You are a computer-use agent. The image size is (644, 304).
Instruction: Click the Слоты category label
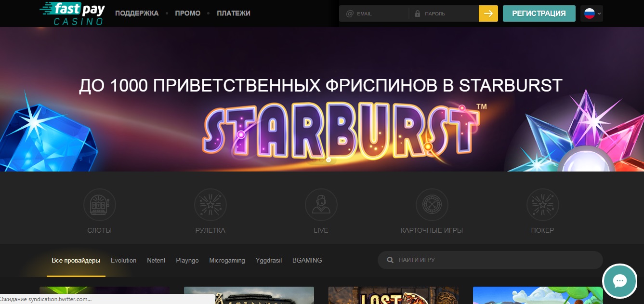click(100, 231)
